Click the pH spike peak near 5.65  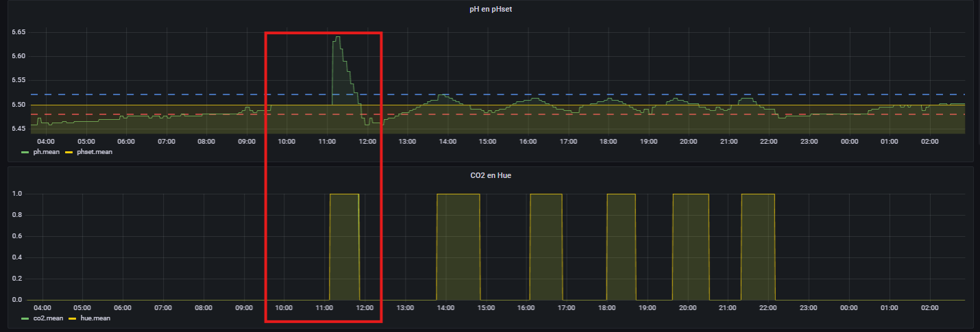tap(336, 38)
